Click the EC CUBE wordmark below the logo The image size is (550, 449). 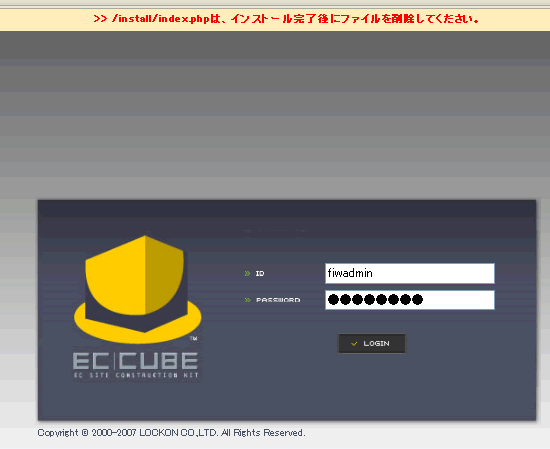tap(135, 361)
